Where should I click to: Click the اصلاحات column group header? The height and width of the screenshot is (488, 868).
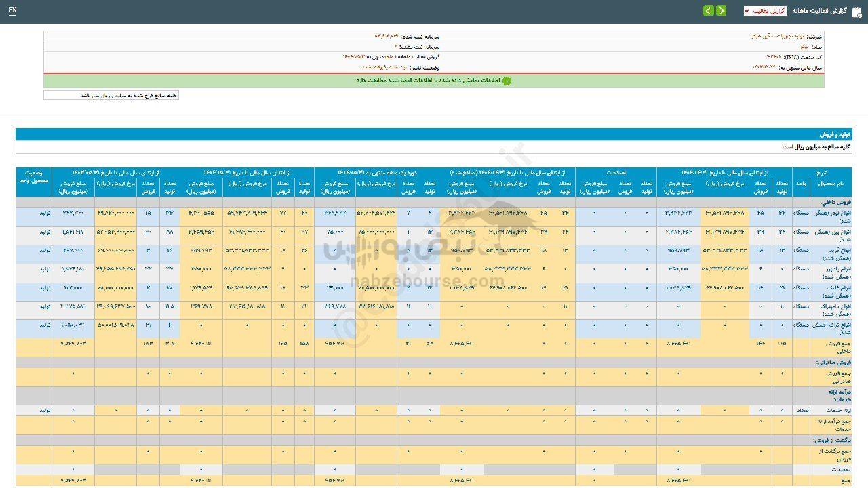[616, 172]
